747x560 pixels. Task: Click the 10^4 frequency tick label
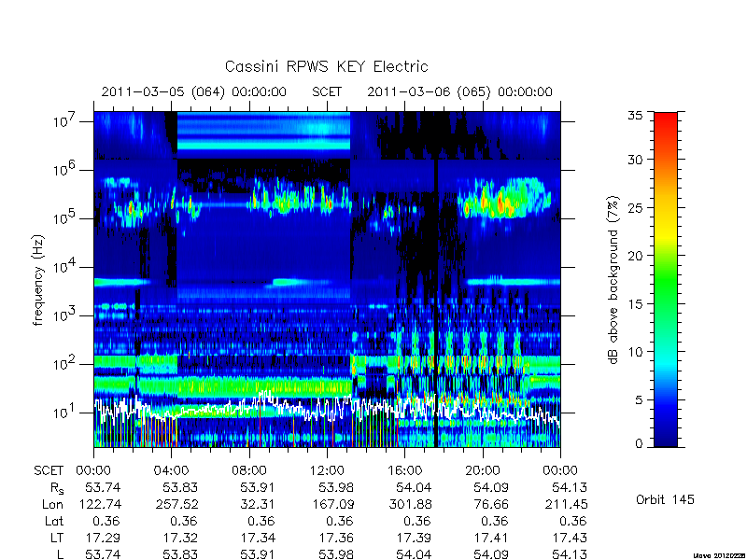[65, 267]
